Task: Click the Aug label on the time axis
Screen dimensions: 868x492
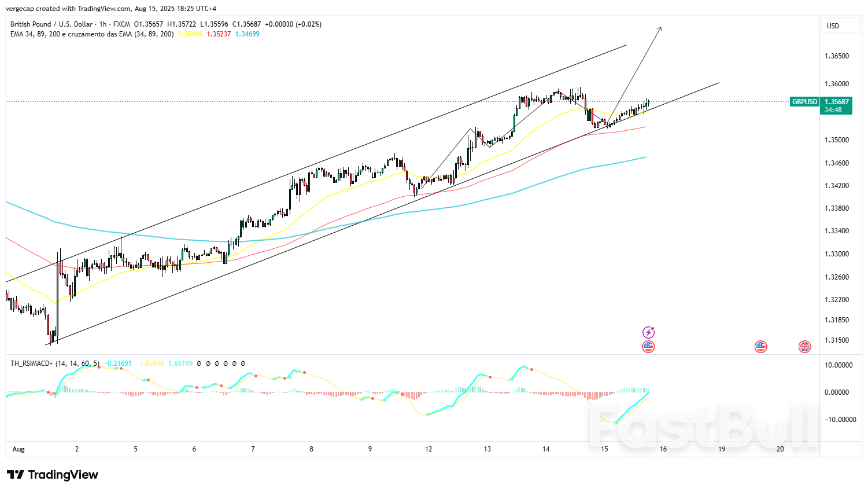Action: 18,449
